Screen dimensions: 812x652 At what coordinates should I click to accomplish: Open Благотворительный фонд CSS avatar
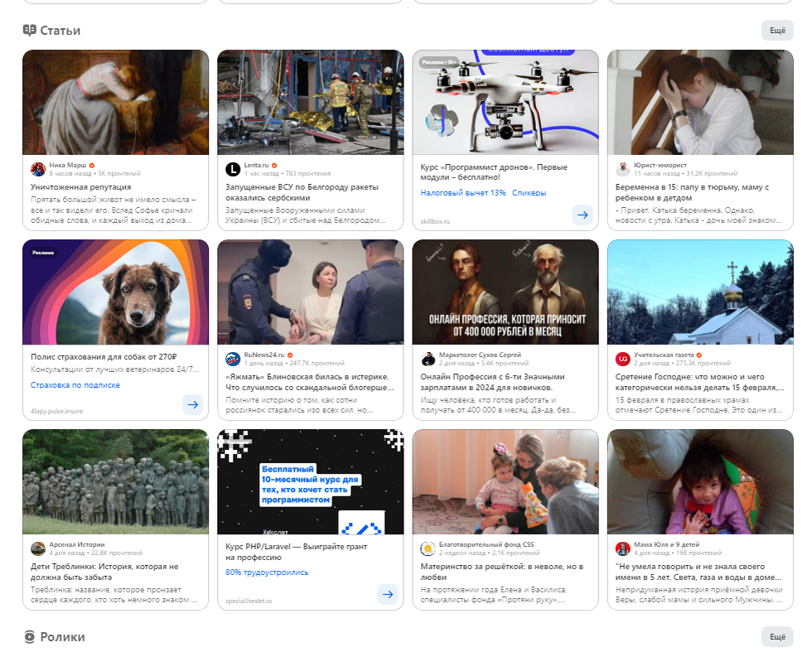428,548
